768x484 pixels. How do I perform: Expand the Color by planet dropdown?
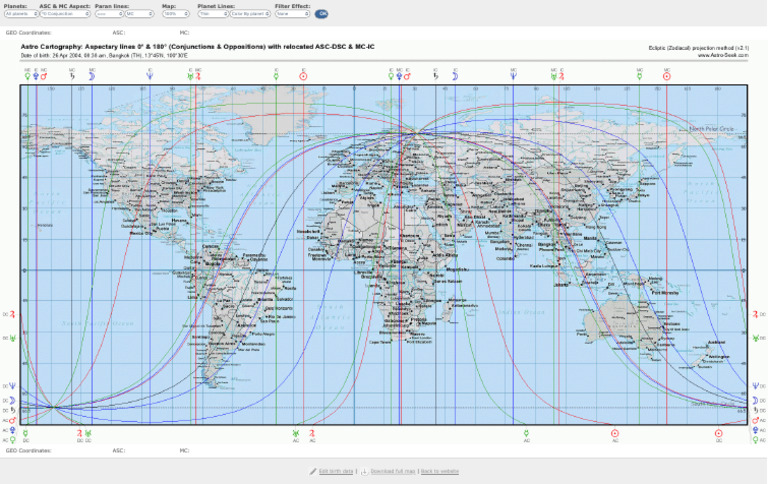coord(251,14)
